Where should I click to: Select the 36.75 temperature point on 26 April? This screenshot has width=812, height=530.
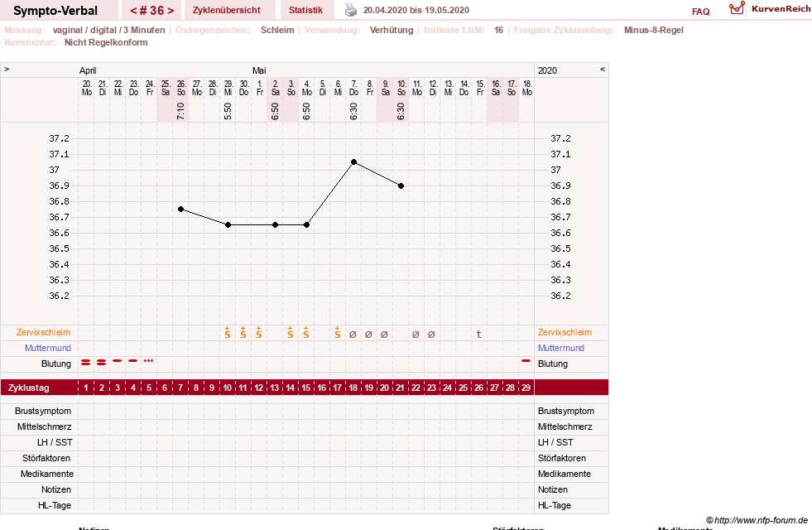tap(180, 209)
